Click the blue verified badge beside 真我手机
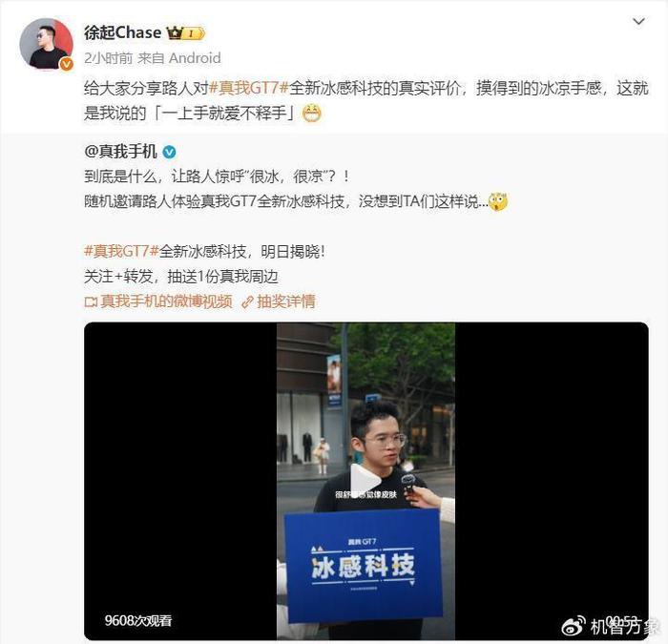668x644 pixels. click(170, 152)
